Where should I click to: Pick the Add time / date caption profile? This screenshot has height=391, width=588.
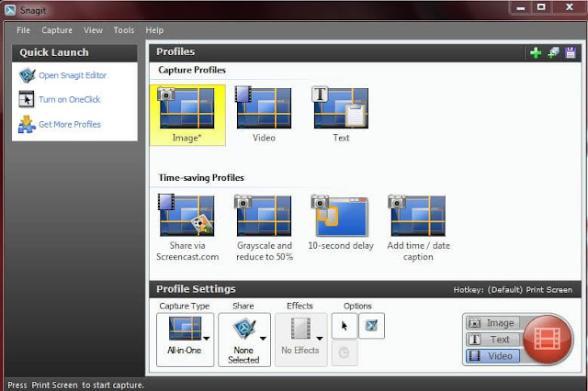(x=418, y=228)
